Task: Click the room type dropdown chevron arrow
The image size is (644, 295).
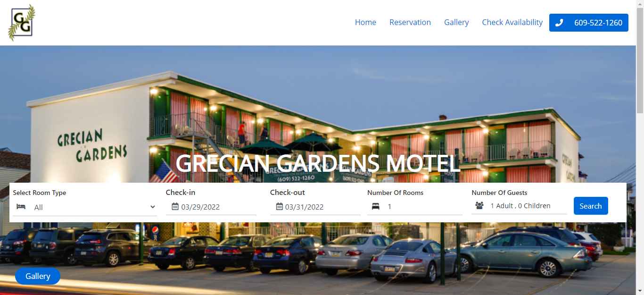Action: click(x=152, y=207)
